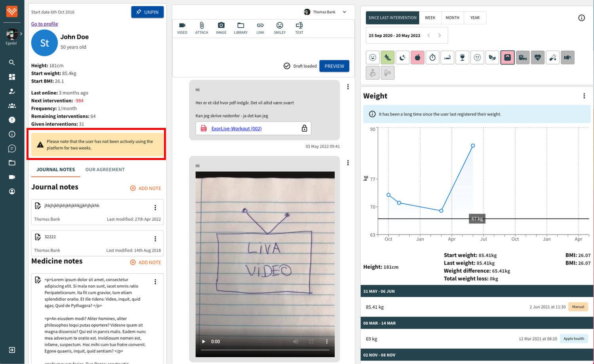Screen dimensions: 594x364
Task: Open the SMILEY emoji tool
Action: coord(280,28)
